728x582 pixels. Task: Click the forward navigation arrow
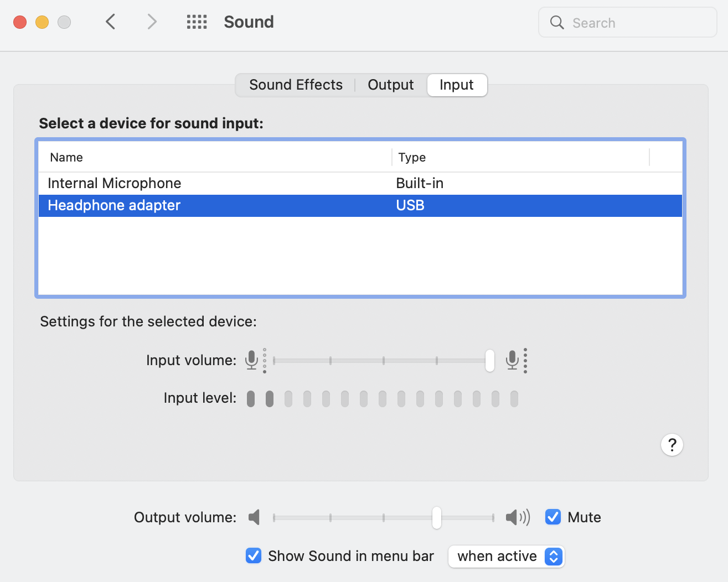coord(152,22)
